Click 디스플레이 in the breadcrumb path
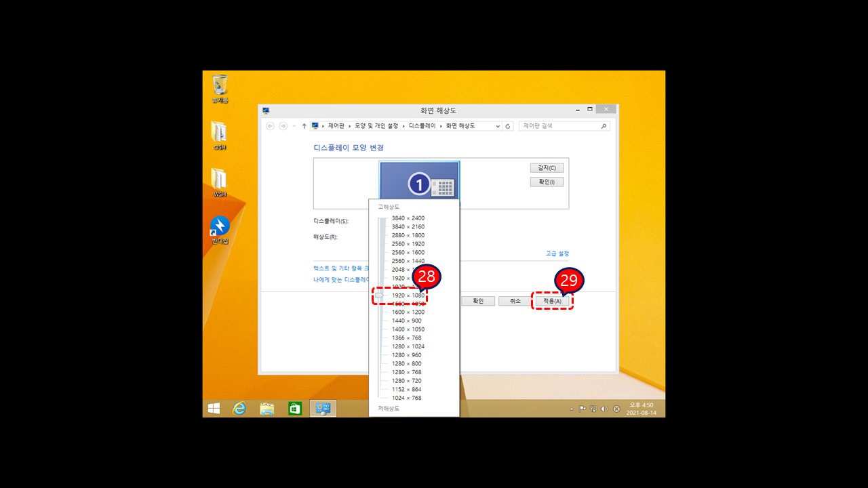868x488 pixels. (x=422, y=126)
